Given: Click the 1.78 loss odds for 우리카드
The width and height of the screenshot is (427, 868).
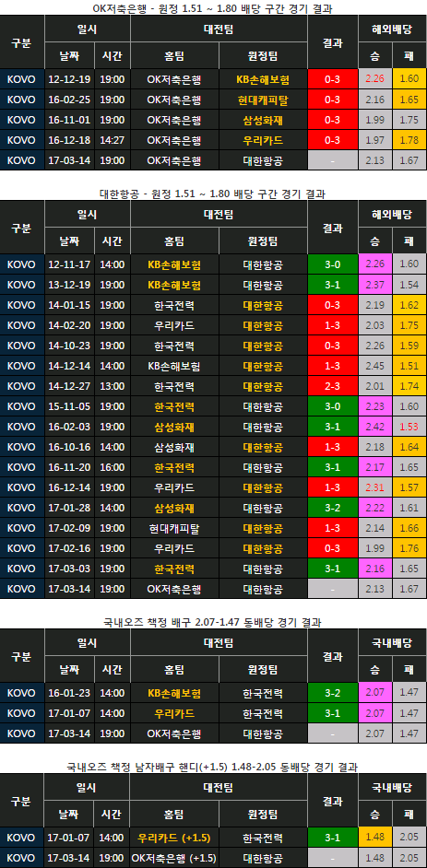Looking at the screenshot, I should 409,141.
